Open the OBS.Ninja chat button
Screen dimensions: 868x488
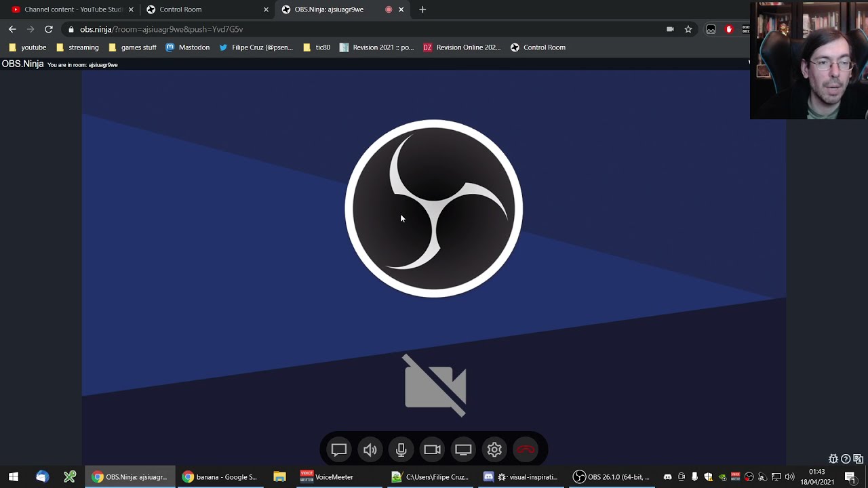tap(339, 449)
